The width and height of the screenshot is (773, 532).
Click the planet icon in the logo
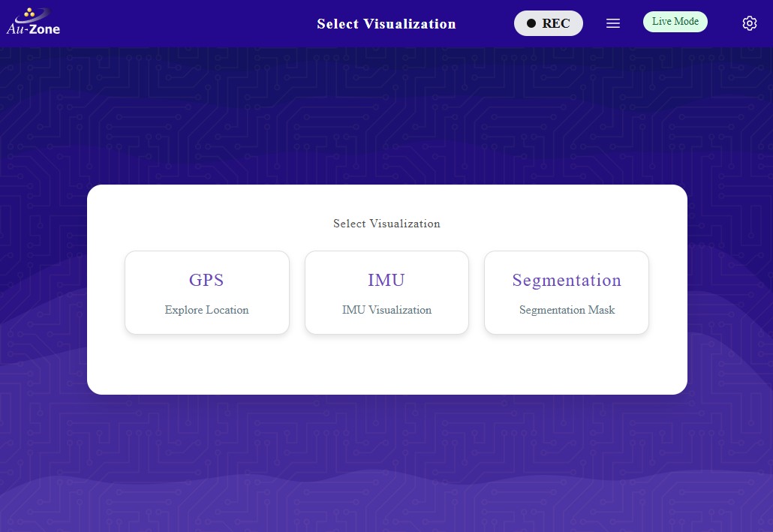point(29,13)
